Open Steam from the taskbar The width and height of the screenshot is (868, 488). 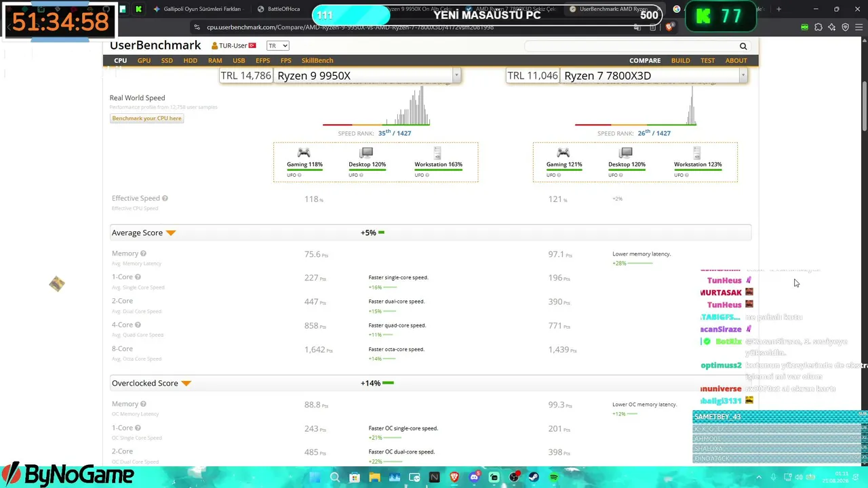[x=534, y=477]
